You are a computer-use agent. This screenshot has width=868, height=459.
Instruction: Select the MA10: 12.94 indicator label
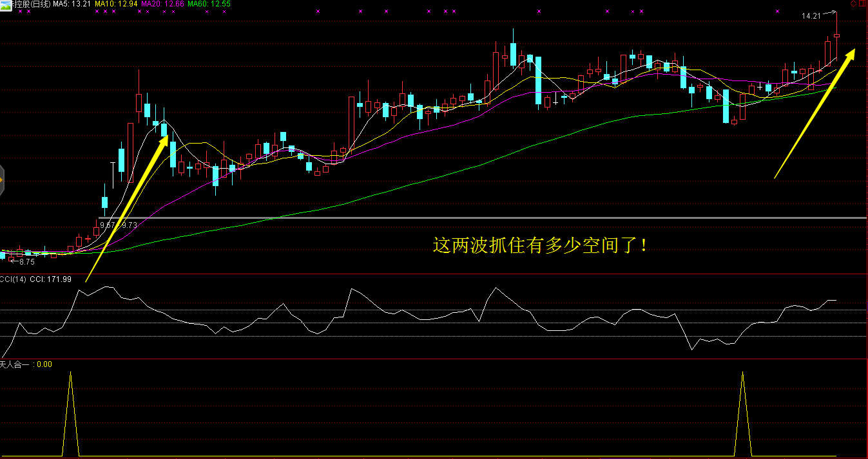coord(116,4)
